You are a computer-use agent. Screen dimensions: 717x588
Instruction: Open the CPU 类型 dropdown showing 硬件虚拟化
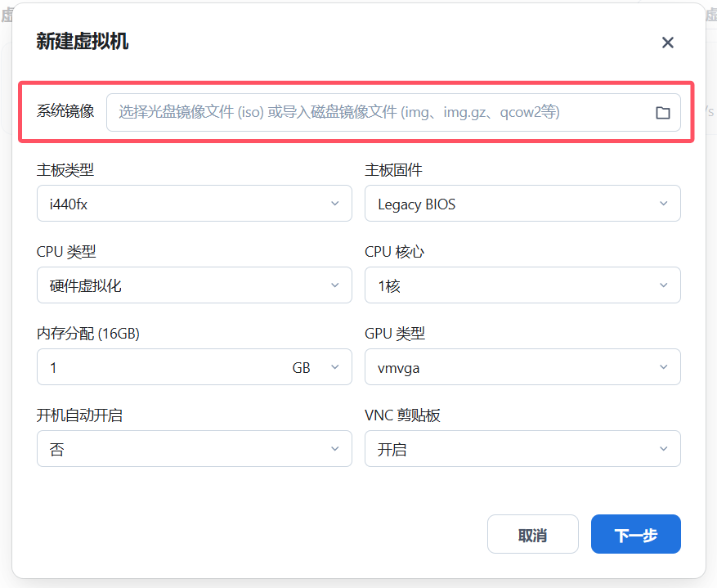(194, 285)
